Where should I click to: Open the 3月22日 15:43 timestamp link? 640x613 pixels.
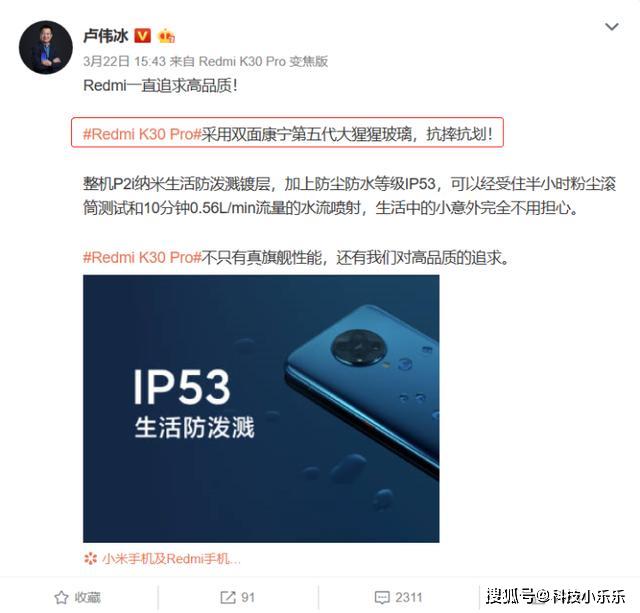coord(124,61)
